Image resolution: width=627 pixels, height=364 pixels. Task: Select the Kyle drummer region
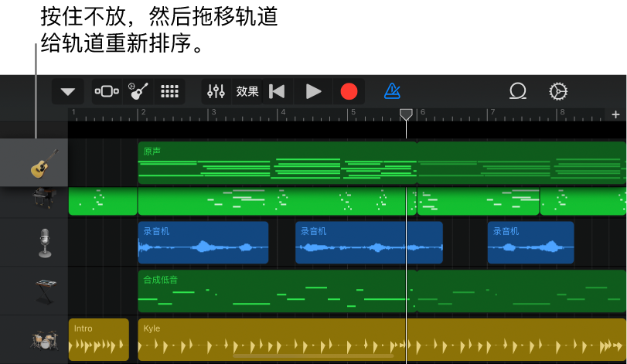pyautogui.click(x=382, y=339)
